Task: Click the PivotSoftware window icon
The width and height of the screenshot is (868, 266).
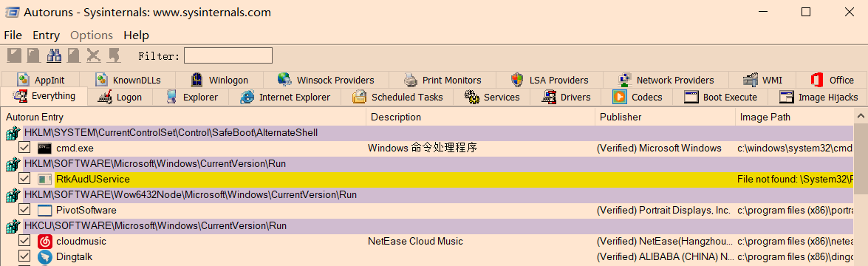Action: pos(44,211)
